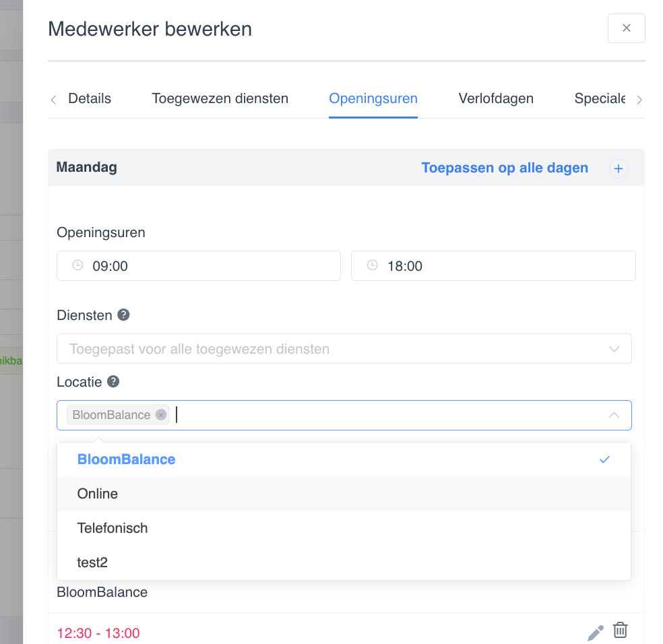Click the clock icon in the 09:00 field
663x644 pixels.
pos(77,265)
